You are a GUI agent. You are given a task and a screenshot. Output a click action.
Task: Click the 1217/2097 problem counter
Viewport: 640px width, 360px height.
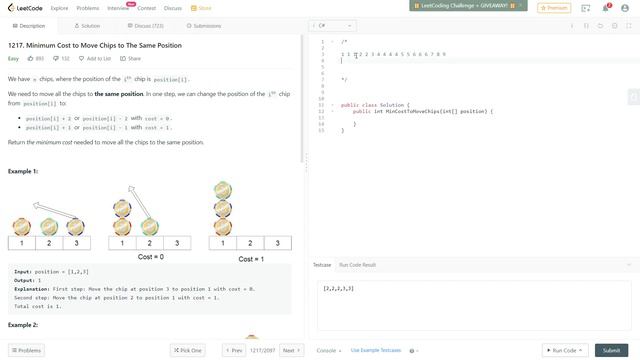click(262, 350)
